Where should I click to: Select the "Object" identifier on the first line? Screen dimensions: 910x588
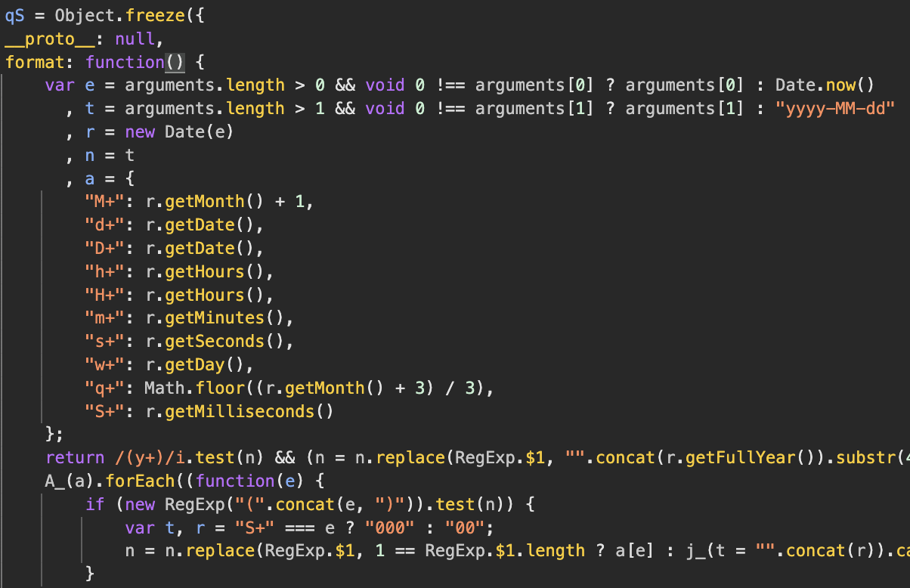coord(85,15)
